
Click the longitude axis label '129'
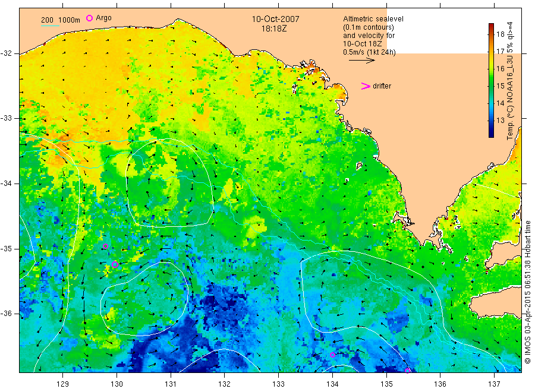click(x=63, y=384)
